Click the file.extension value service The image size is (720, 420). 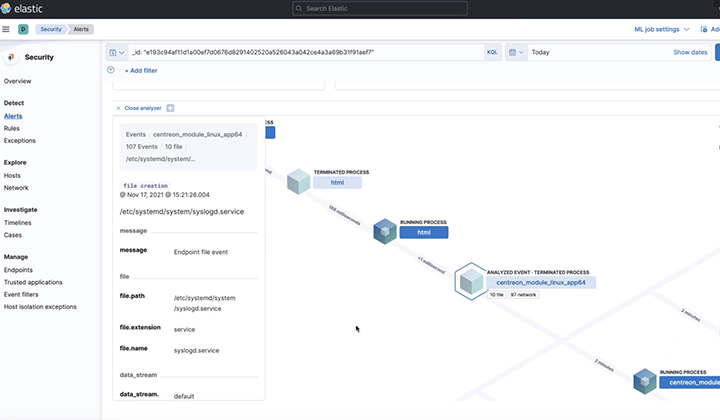click(184, 330)
